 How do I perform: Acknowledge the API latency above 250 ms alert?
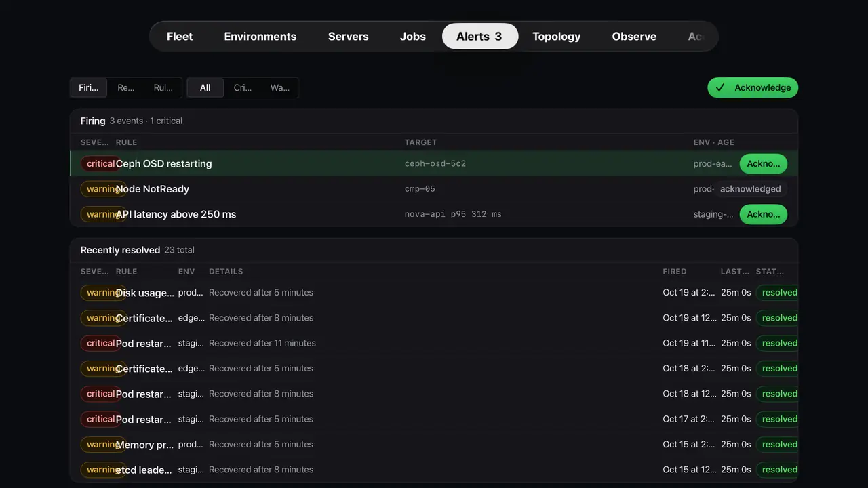(x=764, y=214)
